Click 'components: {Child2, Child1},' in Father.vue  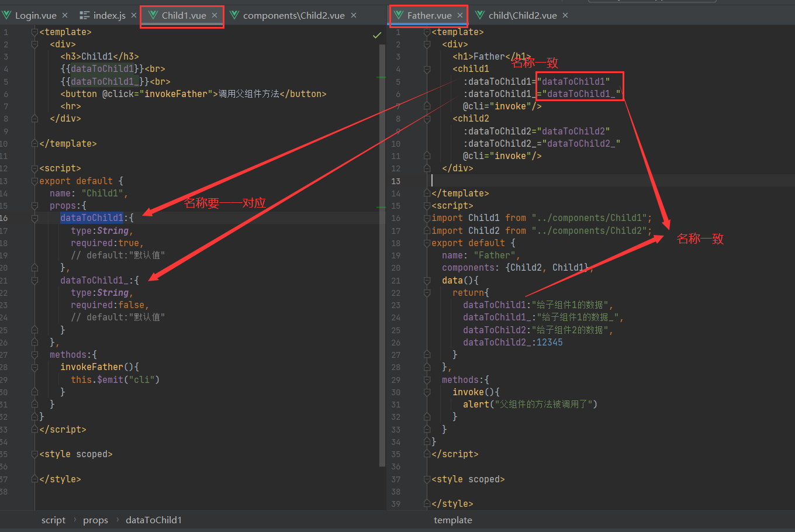(x=518, y=268)
